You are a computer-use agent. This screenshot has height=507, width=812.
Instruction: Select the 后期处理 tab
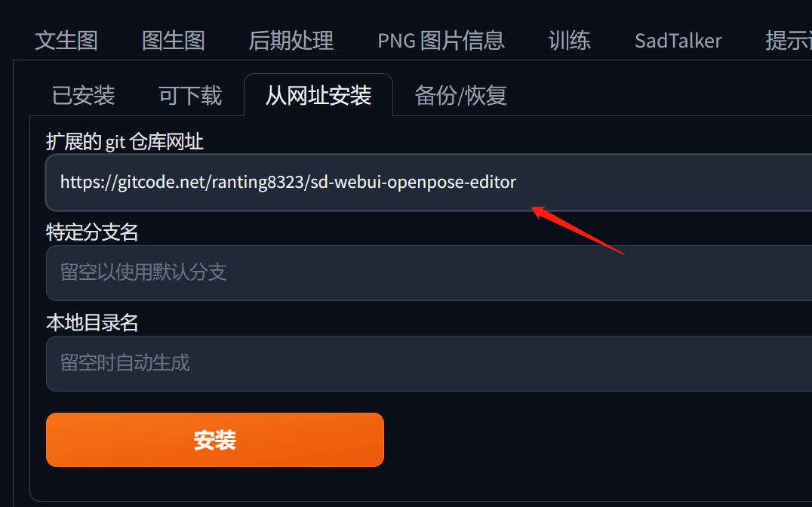point(291,41)
